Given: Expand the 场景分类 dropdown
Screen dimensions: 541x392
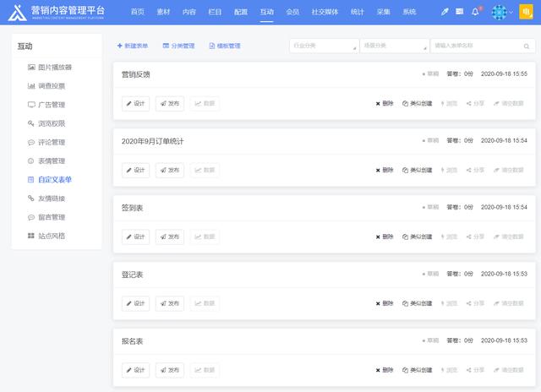Looking at the screenshot, I should (x=392, y=46).
